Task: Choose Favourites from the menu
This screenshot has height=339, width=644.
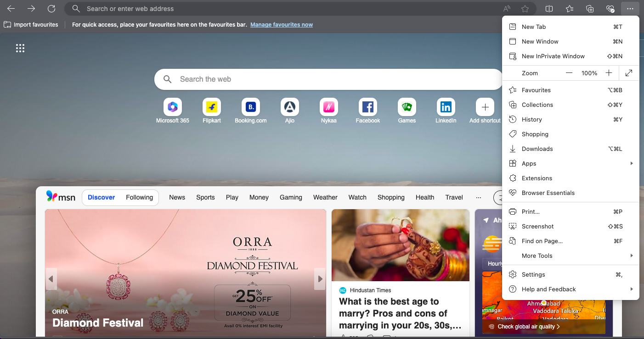Action: (x=571, y=90)
